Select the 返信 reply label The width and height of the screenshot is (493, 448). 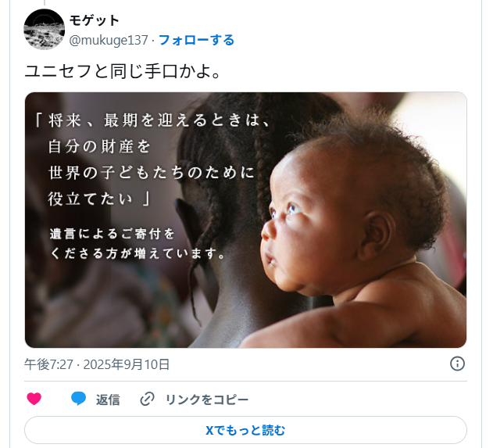(108, 400)
